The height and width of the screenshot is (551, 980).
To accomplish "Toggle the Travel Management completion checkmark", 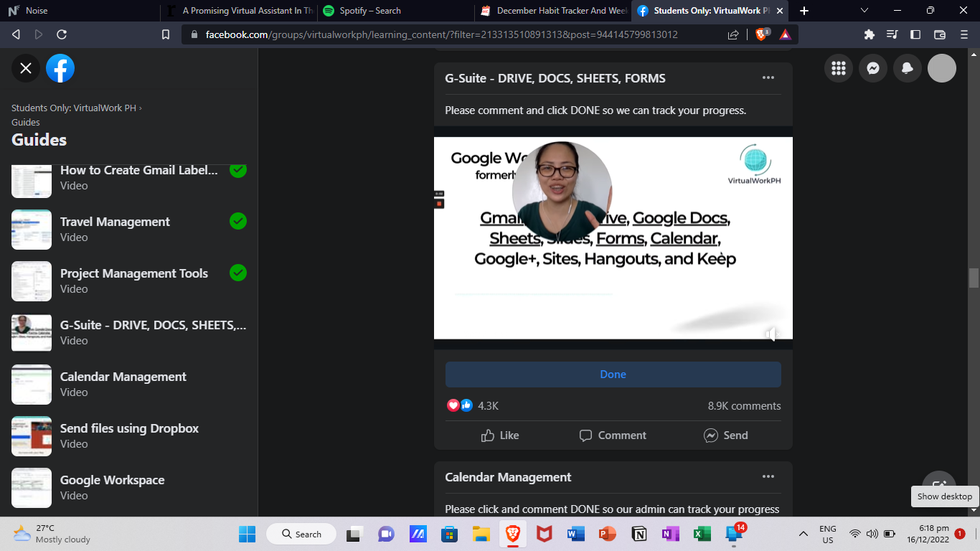I will 238,221.
